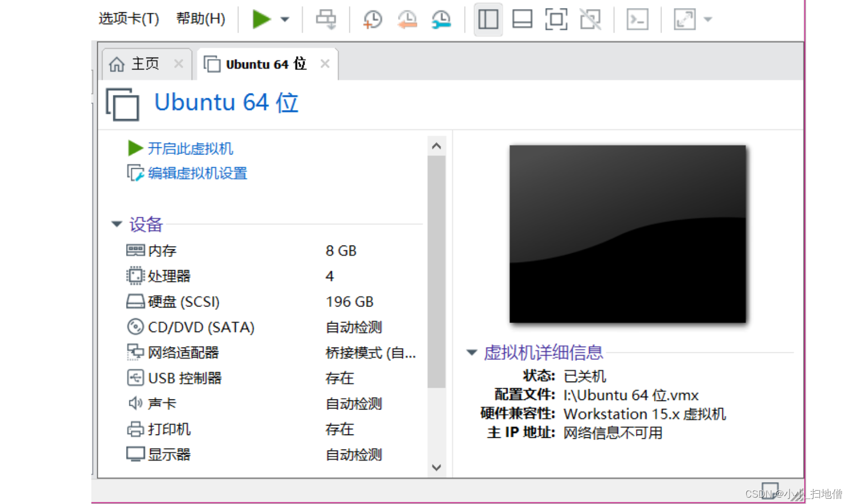Toggle the thumbnail bar view

522,19
